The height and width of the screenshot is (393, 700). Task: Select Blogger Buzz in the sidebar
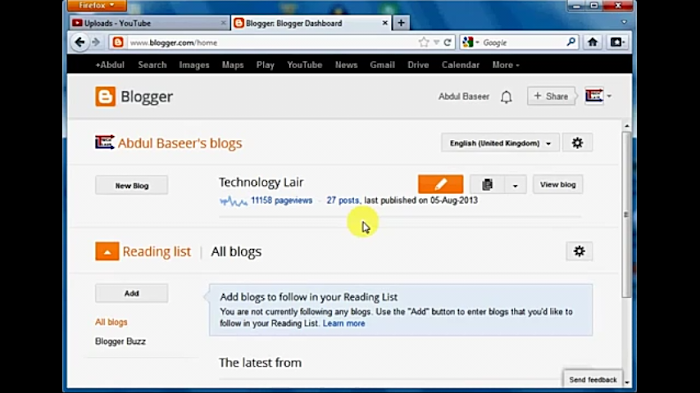pos(120,341)
